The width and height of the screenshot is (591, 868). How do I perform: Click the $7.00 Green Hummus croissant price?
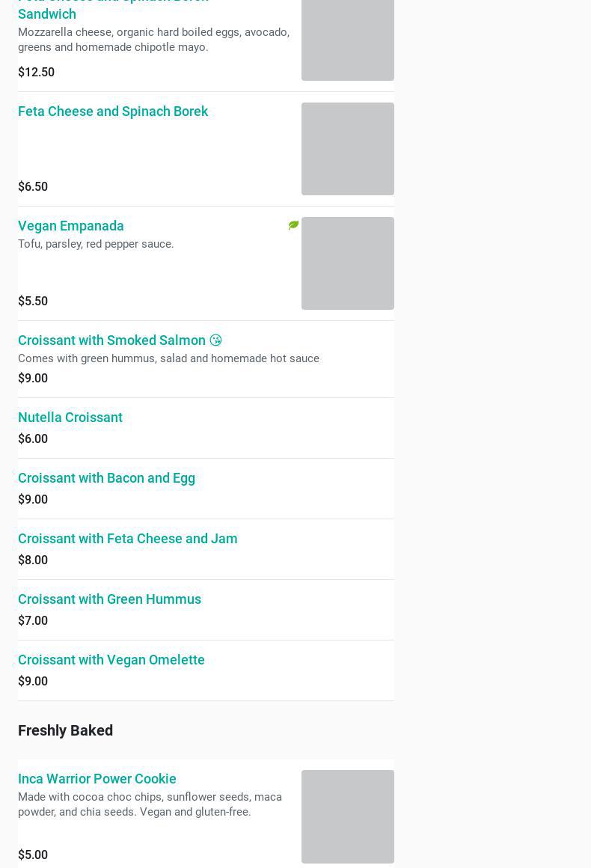(x=33, y=621)
